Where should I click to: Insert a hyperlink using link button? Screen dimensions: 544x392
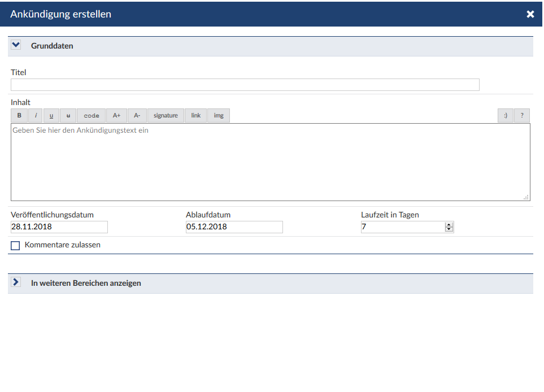[x=195, y=116]
